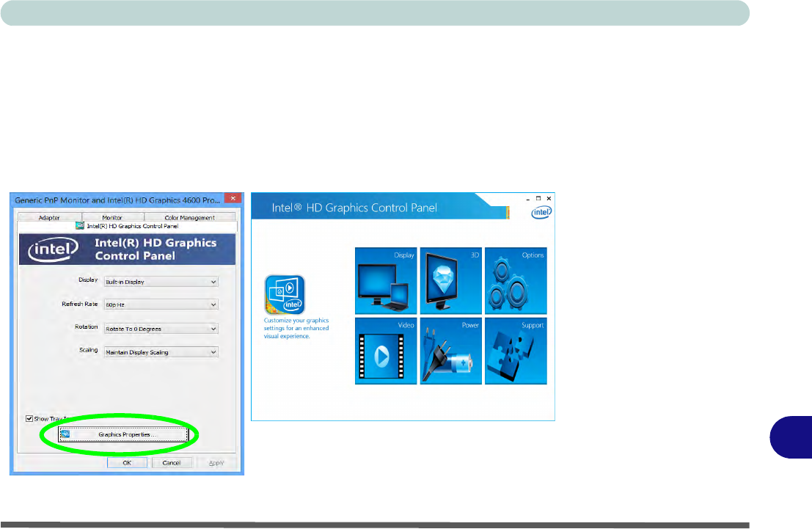
Task: Open the 3D settings tile
Action: (450, 281)
